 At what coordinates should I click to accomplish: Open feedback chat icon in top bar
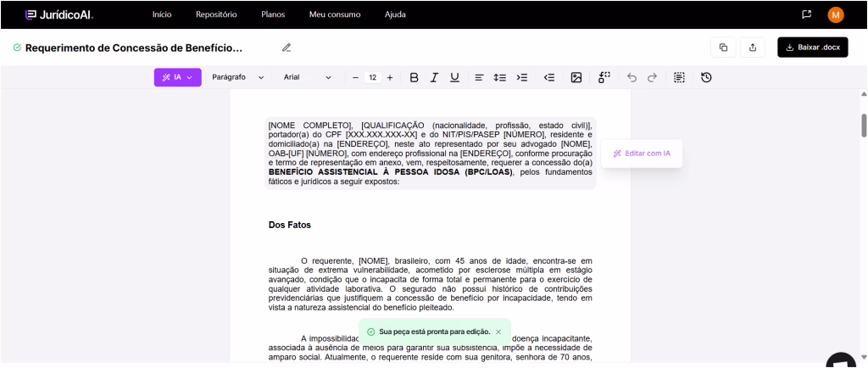pos(807,14)
